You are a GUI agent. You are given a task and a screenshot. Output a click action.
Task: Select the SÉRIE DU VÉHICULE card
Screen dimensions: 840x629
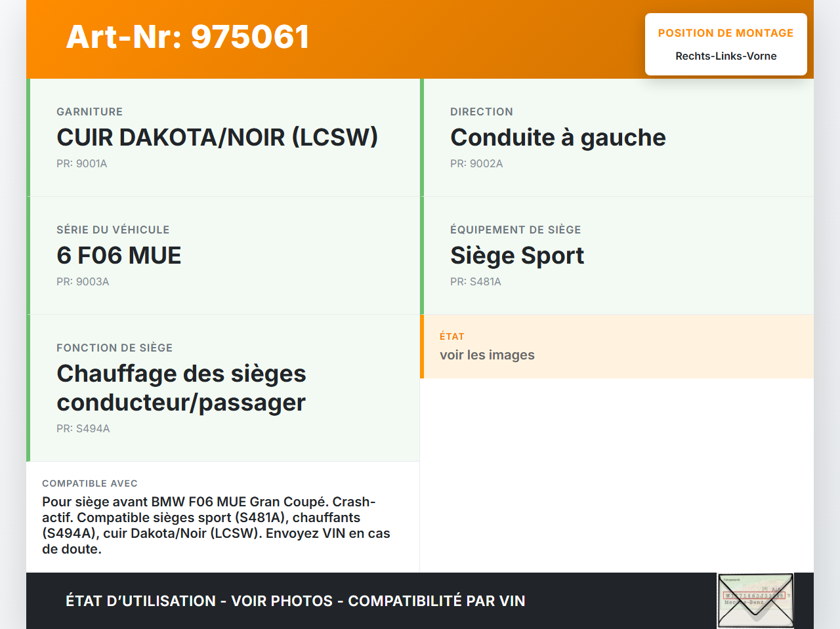(x=223, y=256)
